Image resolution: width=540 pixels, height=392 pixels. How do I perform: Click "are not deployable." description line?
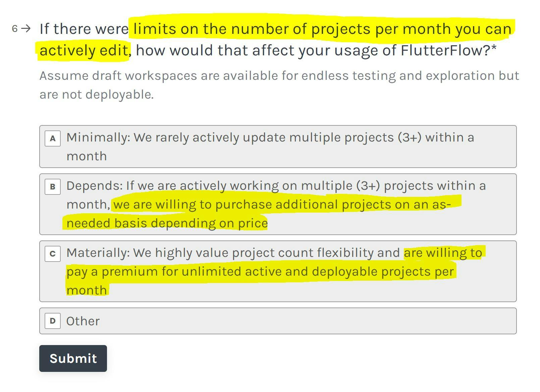pos(97,95)
